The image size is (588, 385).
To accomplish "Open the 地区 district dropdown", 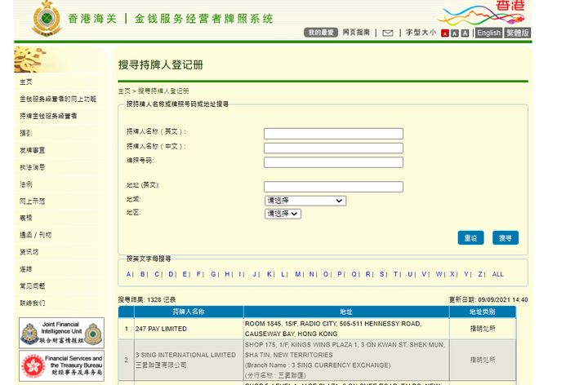I will (x=283, y=214).
